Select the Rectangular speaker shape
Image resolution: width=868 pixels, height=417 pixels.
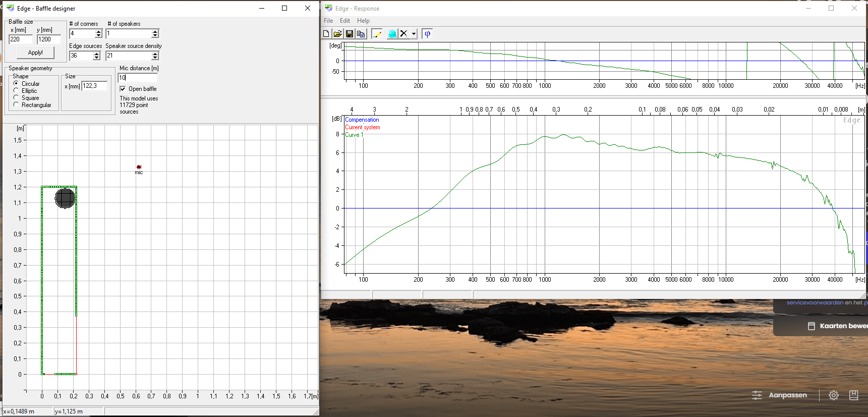16,105
